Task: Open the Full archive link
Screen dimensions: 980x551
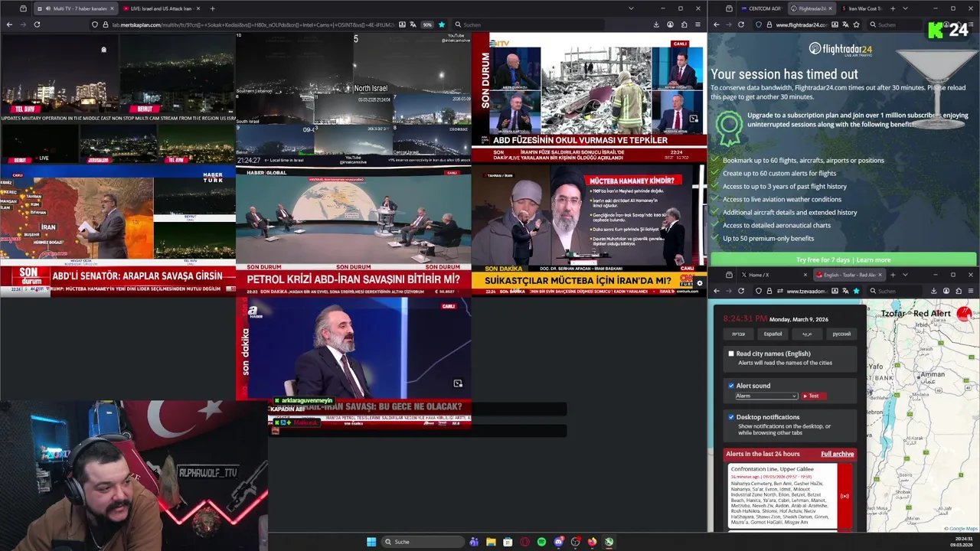Action: pos(837,454)
